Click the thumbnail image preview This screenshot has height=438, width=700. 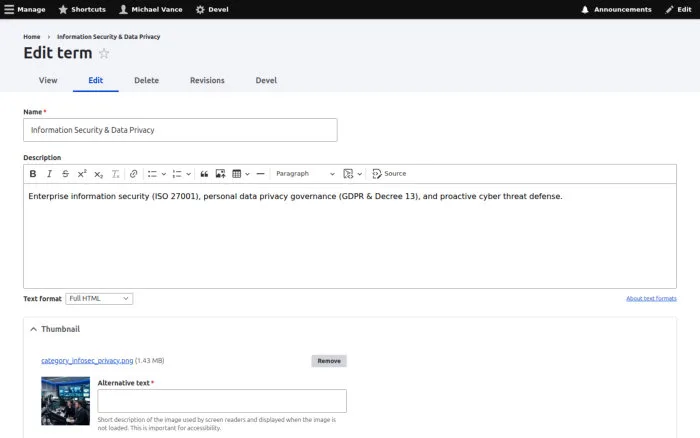(66, 401)
